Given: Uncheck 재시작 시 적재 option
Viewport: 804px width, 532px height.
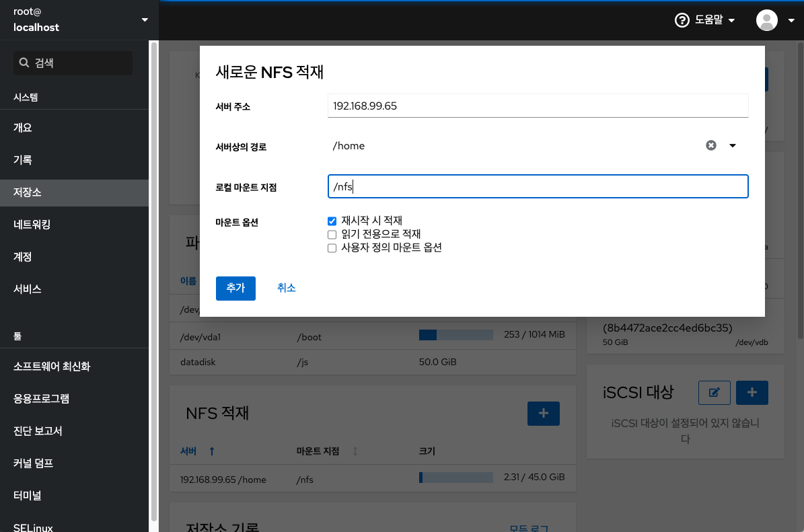Looking at the screenshot, I should [x=332, y=221].
